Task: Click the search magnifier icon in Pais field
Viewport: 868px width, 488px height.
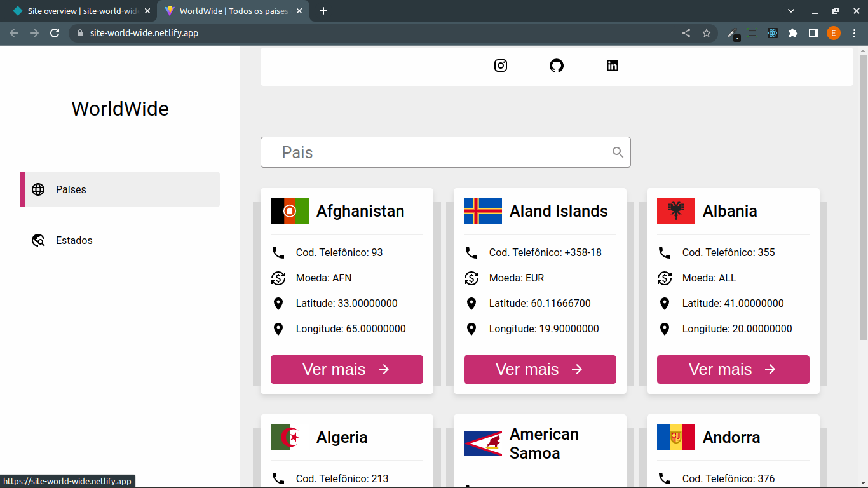Action: 618,152
